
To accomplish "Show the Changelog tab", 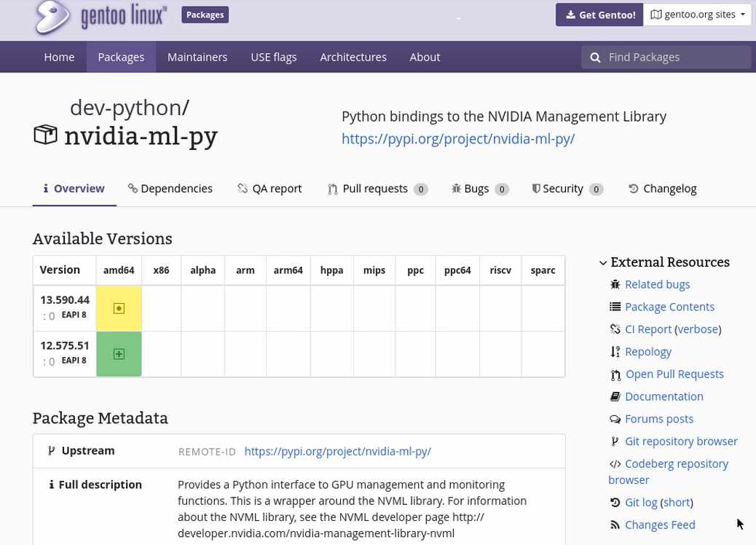I will pos(663,189).
